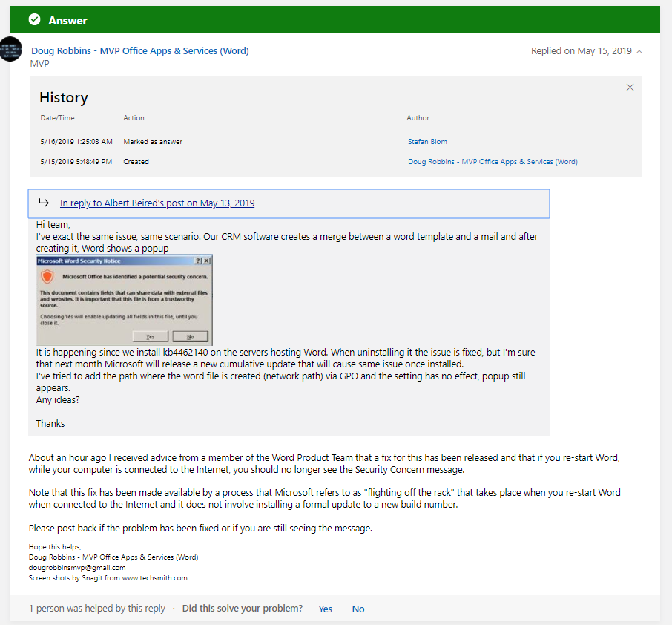This screenshot has width=672, height=625.
Task: Click the 'Created' action text
Action: point(136,162)
